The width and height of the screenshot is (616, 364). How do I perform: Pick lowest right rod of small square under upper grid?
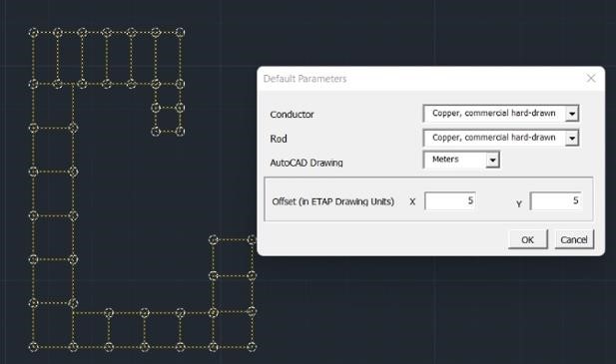(x=180, y=131)
